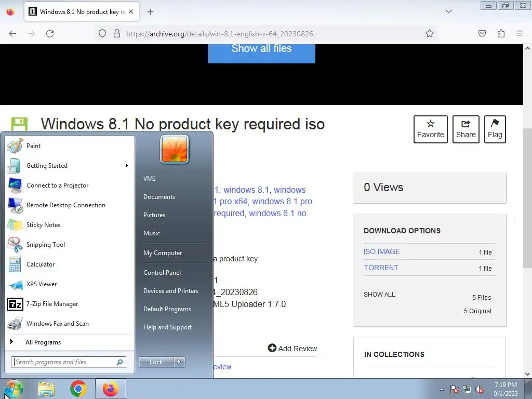Open a new Firefox tab
Viewport: 532px width, 399px height.
(150, 12)
